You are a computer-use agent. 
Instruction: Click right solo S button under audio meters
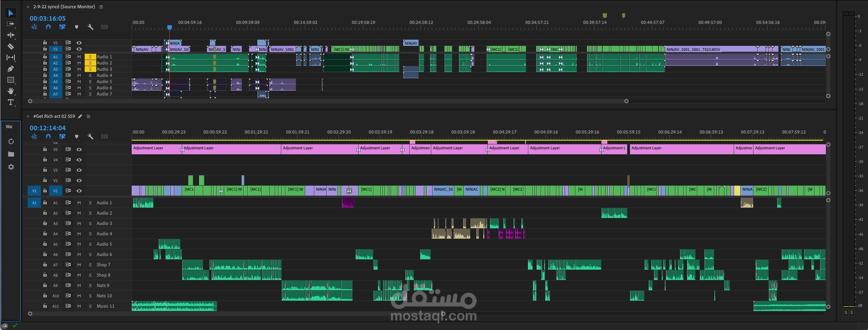coord(851,313)
